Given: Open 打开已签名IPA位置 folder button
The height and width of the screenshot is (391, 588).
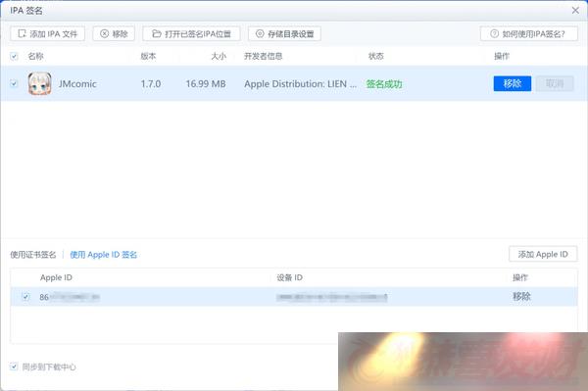Looking at the screenshot, I should (191, 33).
